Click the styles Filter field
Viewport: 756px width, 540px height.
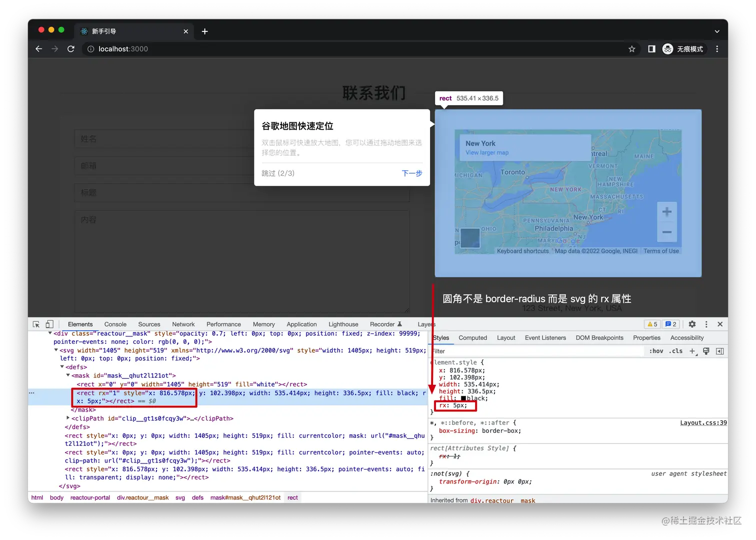[537, 351]
